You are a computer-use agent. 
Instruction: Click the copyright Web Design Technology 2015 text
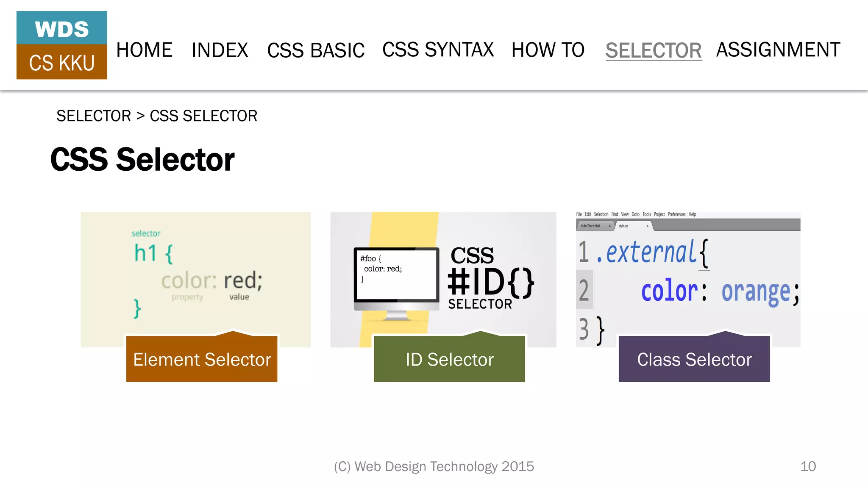[434, 466]
